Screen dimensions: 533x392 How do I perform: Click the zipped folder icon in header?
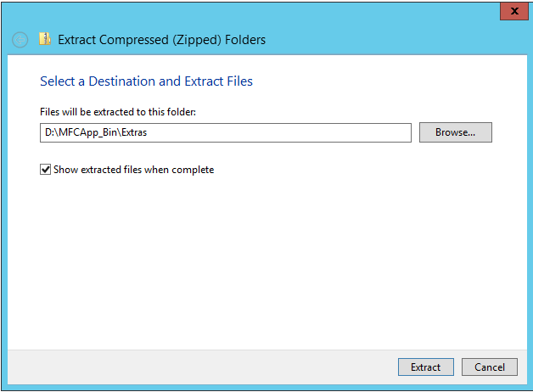(x=44, y=39)
